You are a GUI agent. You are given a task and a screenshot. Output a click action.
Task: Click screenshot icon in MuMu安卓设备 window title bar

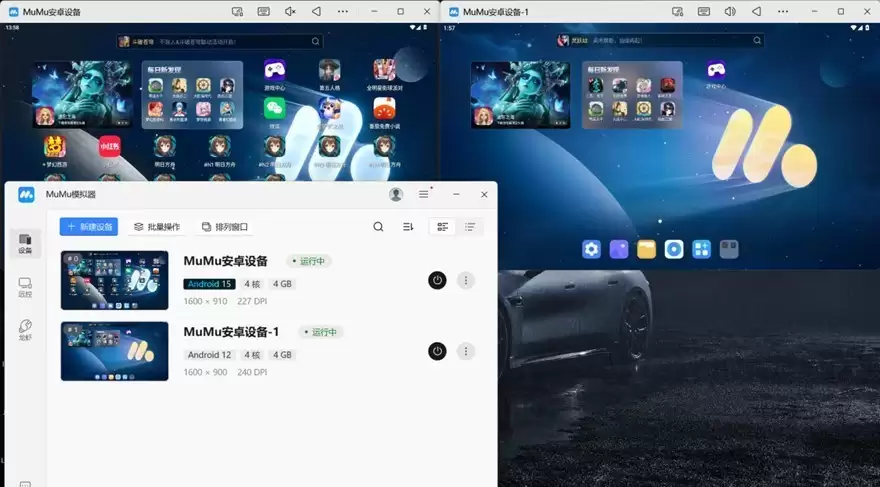click(x=237, y=11)
